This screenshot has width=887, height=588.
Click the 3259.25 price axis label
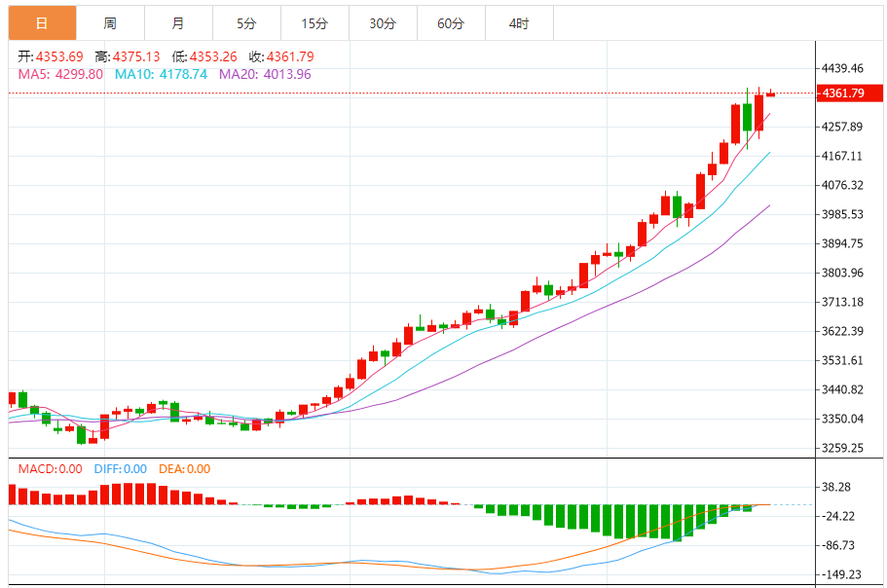[x=843, y=449]
